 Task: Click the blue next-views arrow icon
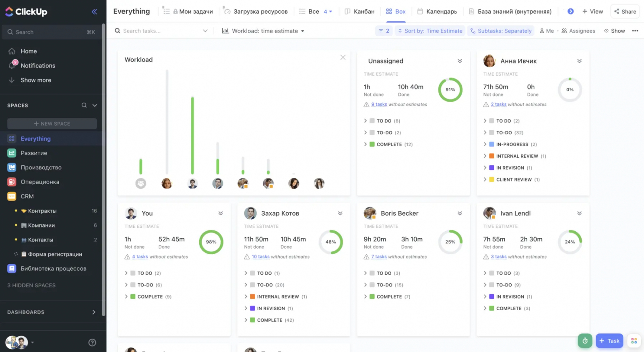pyautogui.click(x=570, y=11)
